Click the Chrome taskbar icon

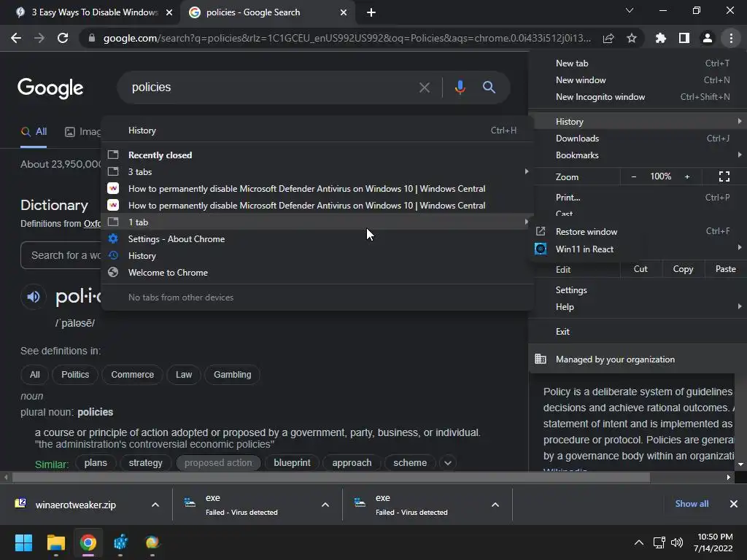coord(88,542)
